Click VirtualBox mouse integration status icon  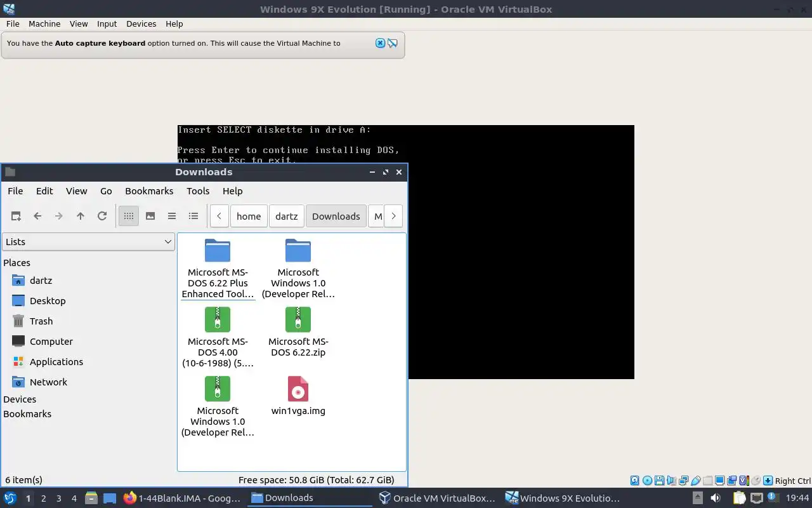[x=756, y=481]
